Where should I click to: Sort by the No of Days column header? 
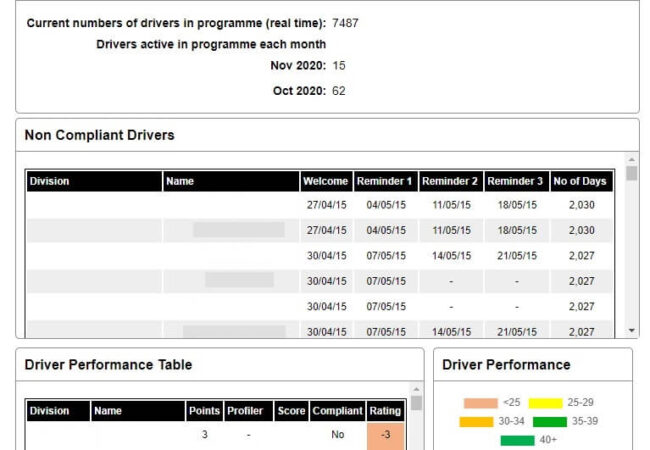coord(581,181)
